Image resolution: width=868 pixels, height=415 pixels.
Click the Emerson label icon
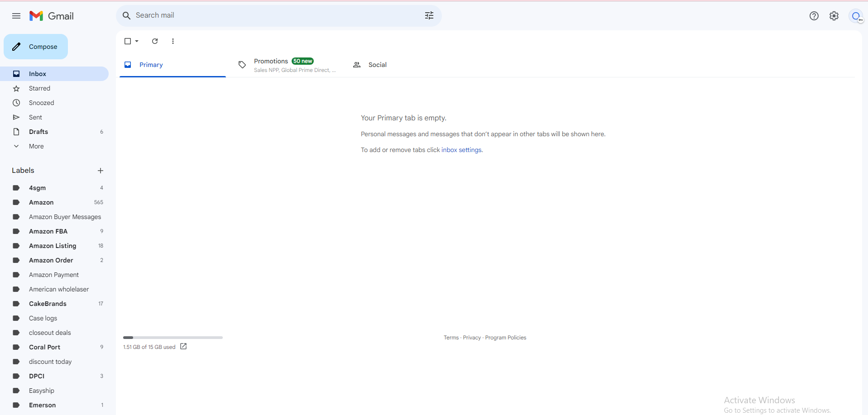click(16, 405)
